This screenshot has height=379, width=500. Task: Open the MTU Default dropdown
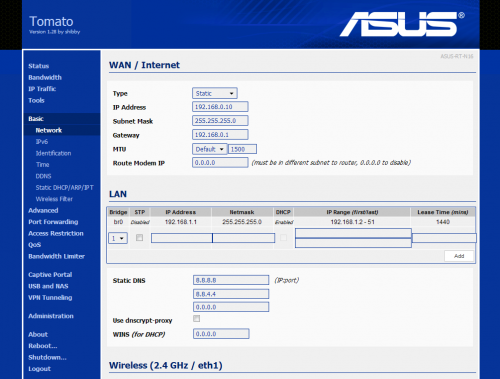210,149
